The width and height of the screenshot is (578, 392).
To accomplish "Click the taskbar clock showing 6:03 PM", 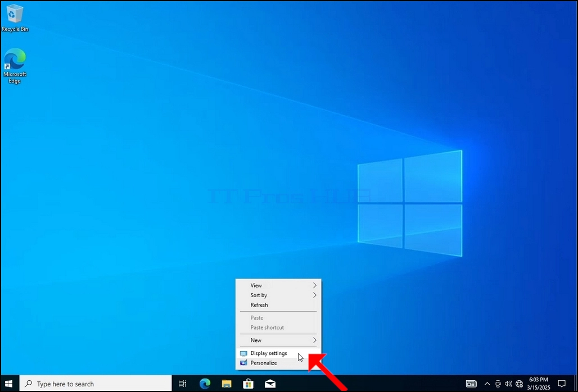I will coord(539,384).
